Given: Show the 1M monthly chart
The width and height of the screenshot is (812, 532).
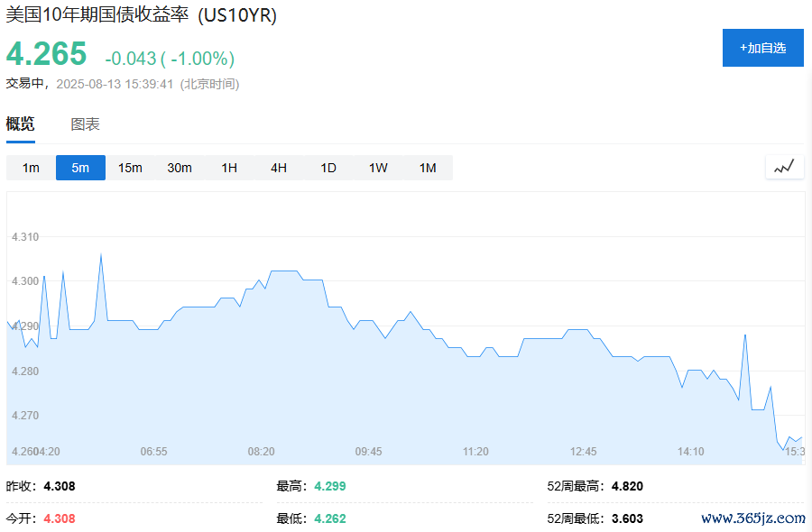Looking at the screenshot, I should tap(428, 168).
